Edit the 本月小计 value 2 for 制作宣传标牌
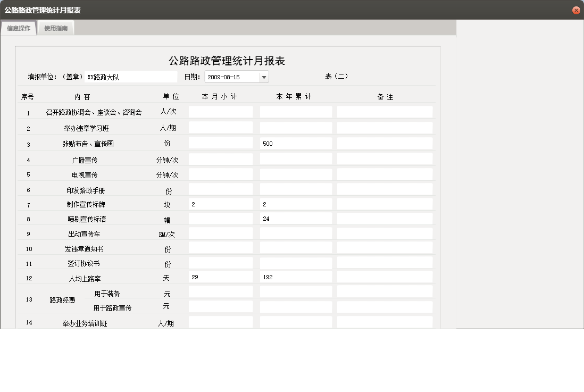584x392 pixels. [x=221, y=203]
